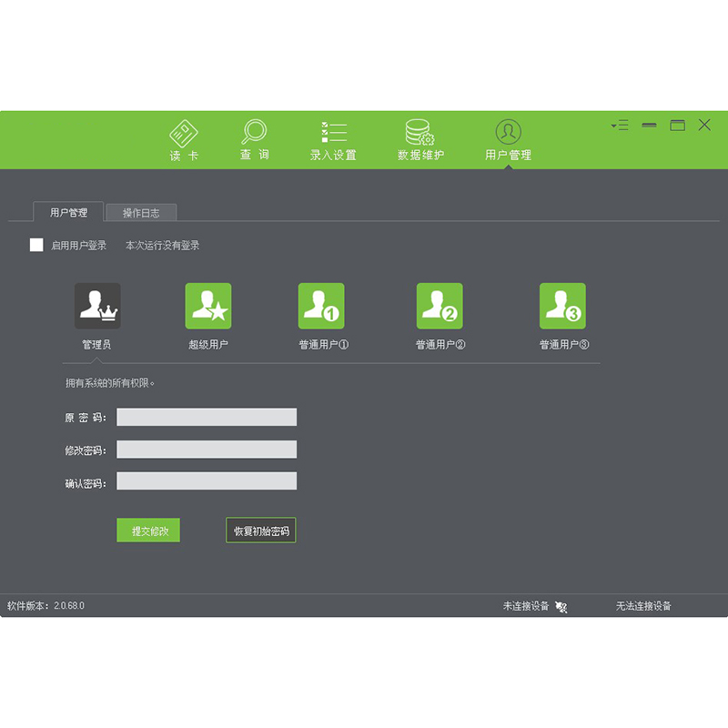Switch to the 操作日志 tab
This screenshot has height=728, width=728.
point(141,213)
